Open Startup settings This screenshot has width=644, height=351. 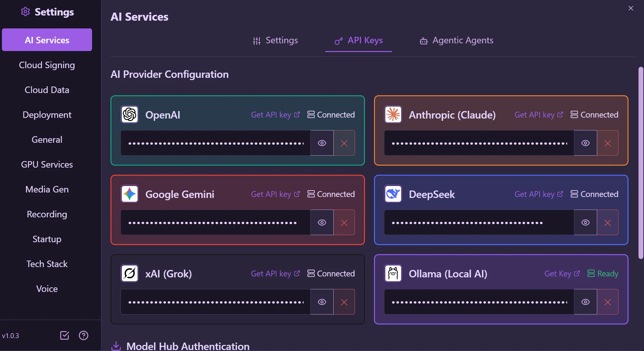[x=47, y=239]
